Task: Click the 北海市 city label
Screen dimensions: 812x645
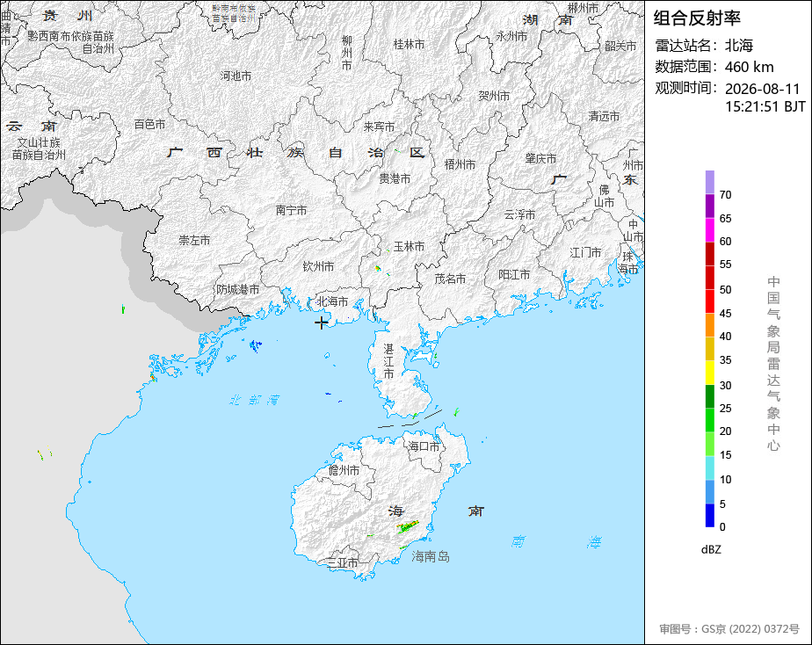Action: tap(332, 301)
